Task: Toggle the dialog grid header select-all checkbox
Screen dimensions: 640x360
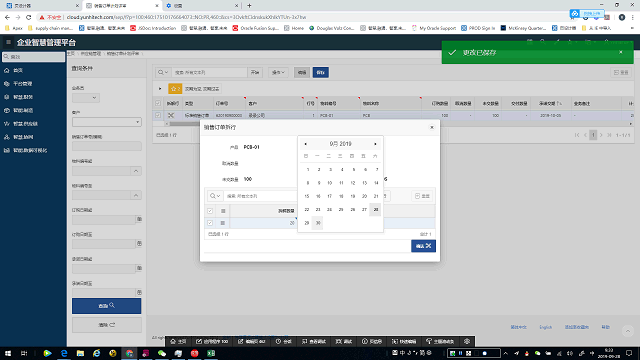Action: coord(210,211)
